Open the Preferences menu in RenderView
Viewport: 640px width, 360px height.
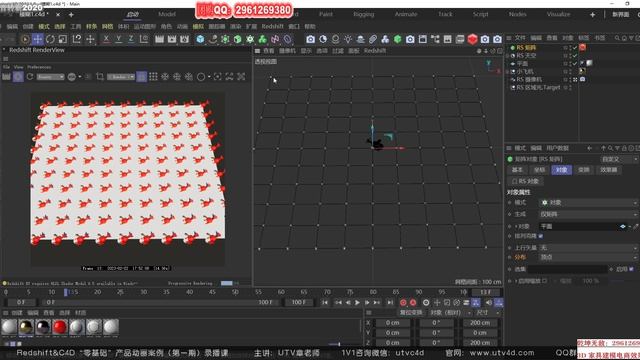click(x=39, y=67)
